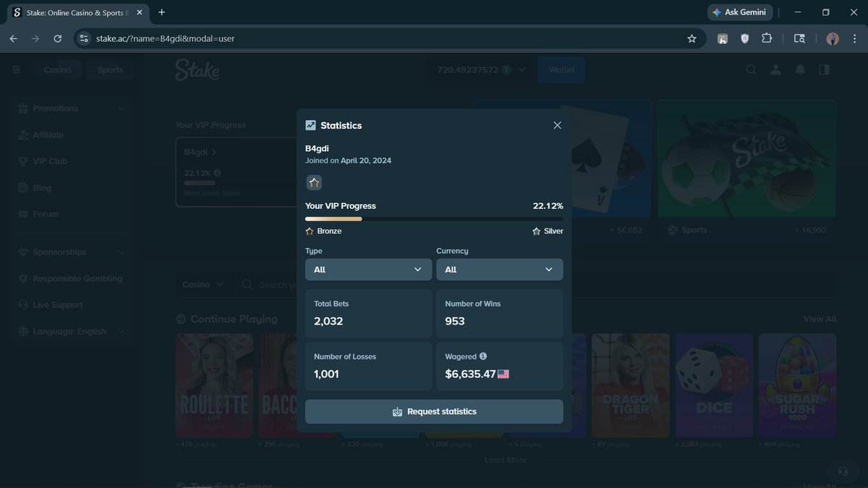
Task: Expand the Sponsorships sidebar item
Action: click(x=72, y=252)
